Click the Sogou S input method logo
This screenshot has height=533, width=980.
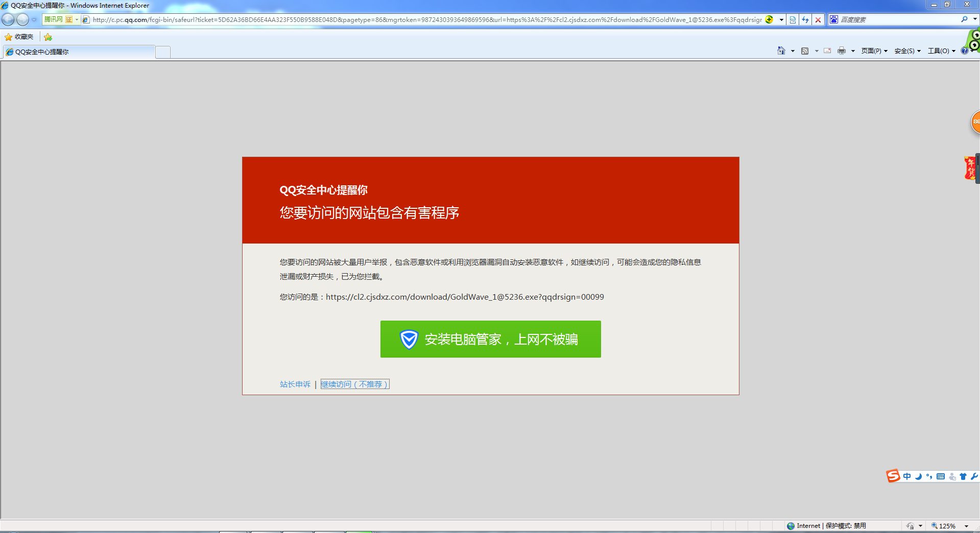click(893, 476)
